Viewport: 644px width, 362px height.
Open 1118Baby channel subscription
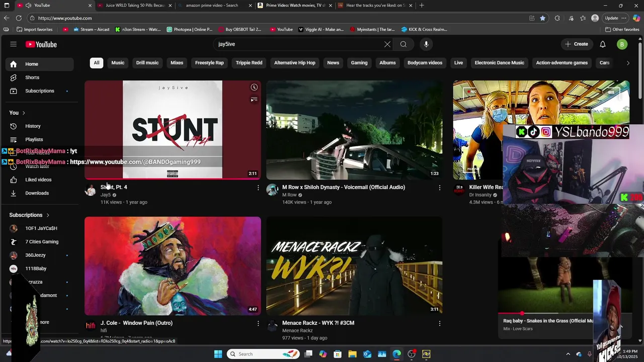(40, 268)
